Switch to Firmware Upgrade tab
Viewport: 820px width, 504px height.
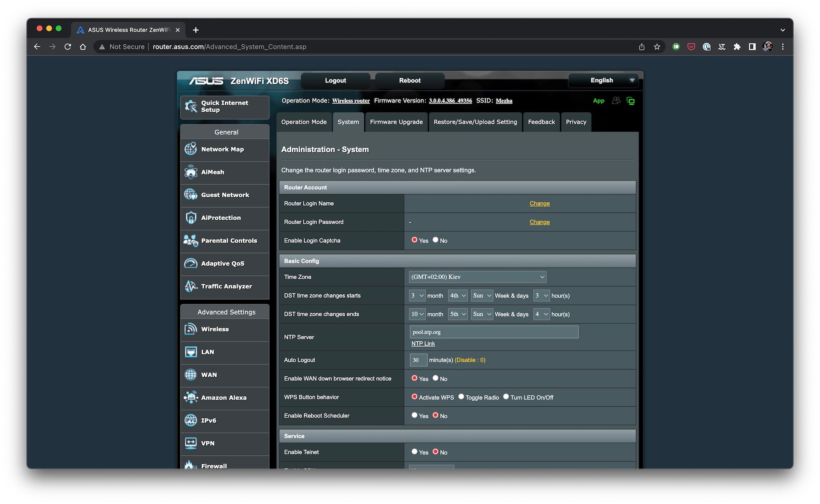[396, 121]
